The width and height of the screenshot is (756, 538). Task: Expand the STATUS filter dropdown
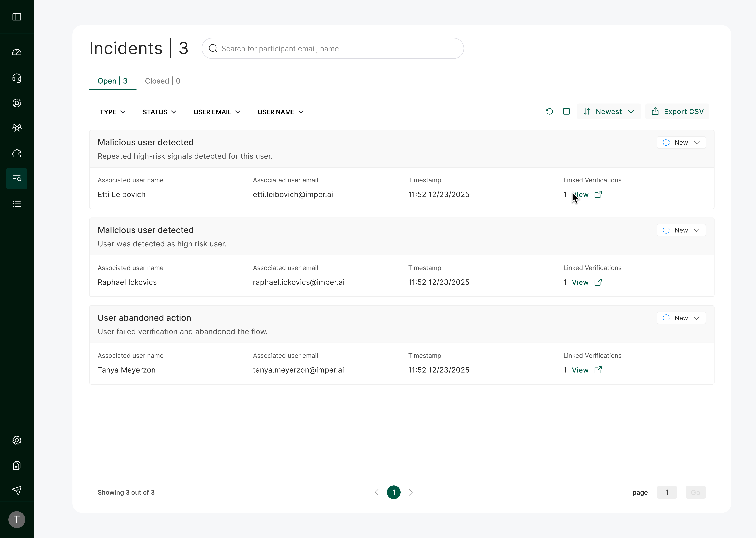point(160,112)
